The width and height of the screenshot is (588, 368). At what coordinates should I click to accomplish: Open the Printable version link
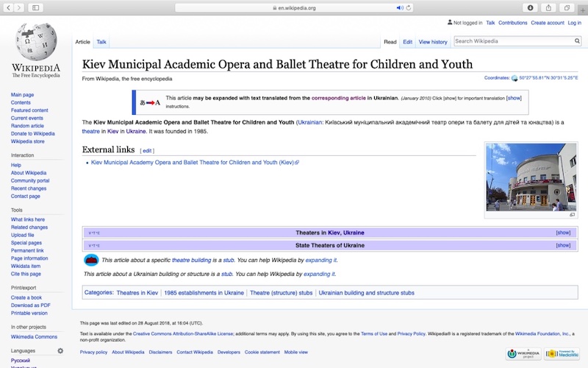point(29,314)
